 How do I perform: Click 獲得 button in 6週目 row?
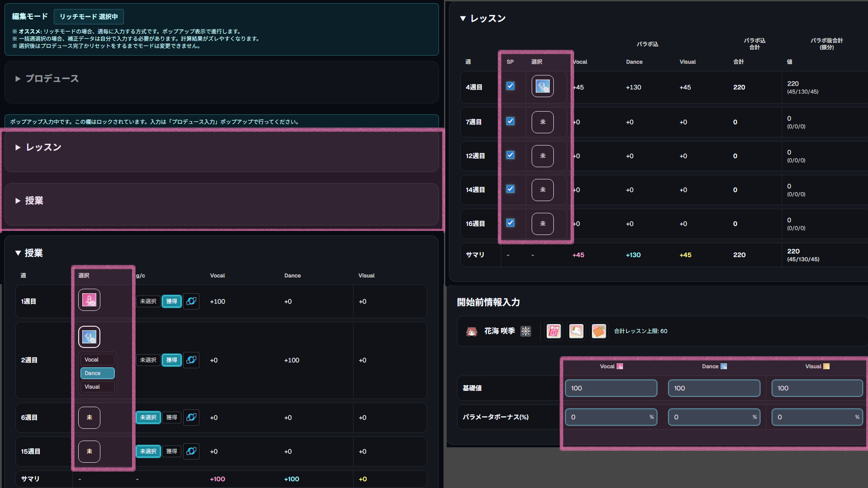(x=171, y=417)
